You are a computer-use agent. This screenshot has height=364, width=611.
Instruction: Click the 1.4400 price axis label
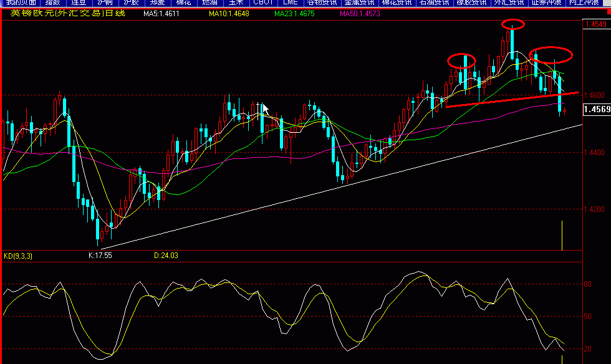coord(594,152)
